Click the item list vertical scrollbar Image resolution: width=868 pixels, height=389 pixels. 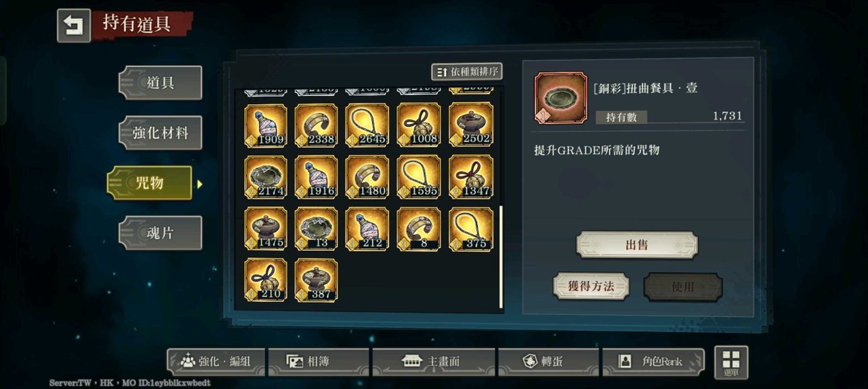pyautogui.click(x=501, y=257)
